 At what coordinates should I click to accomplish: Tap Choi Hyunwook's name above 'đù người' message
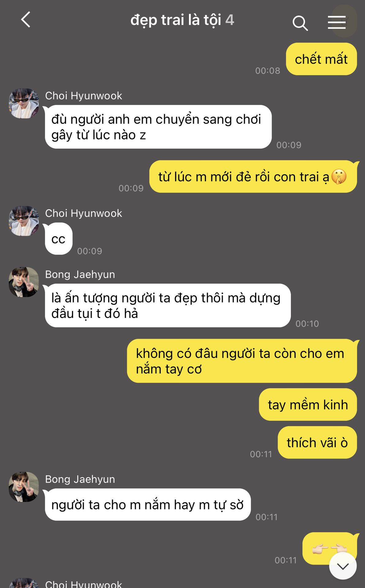tap(84, 96)
